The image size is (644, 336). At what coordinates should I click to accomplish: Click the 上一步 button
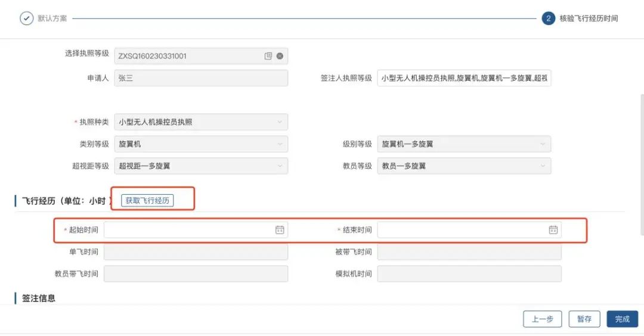point(542,319)
